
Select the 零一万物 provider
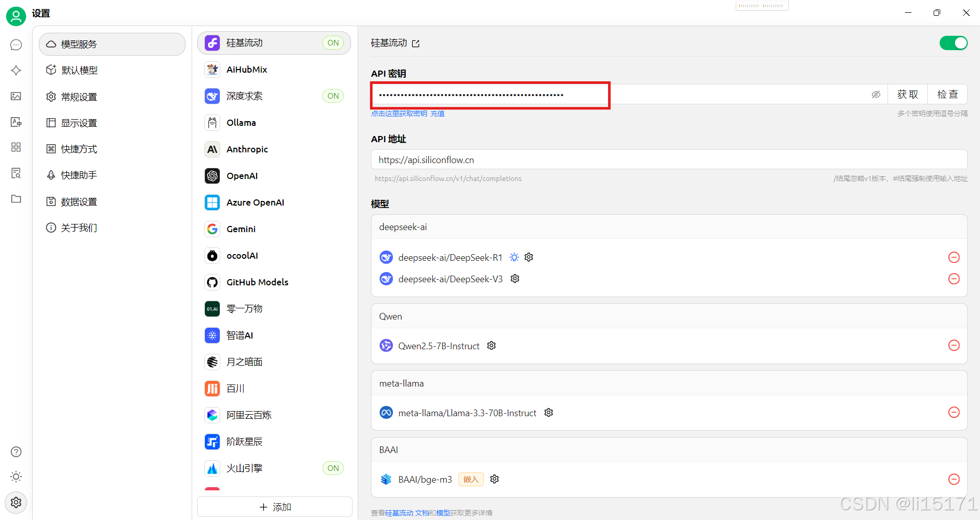pyautogui.click(x=274, y=309)
